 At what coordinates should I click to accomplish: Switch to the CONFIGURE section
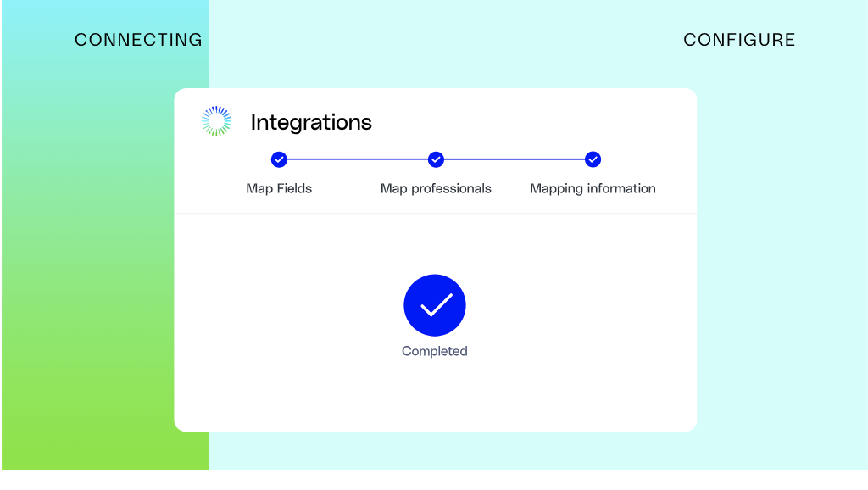click(x=739, y=39)
